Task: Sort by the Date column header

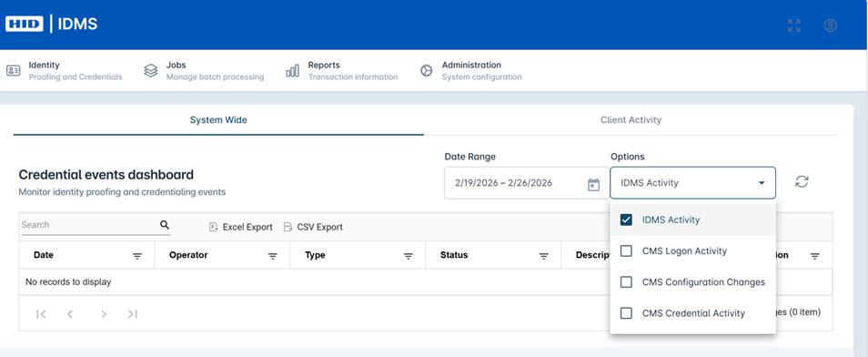Action: click(44, 255)
